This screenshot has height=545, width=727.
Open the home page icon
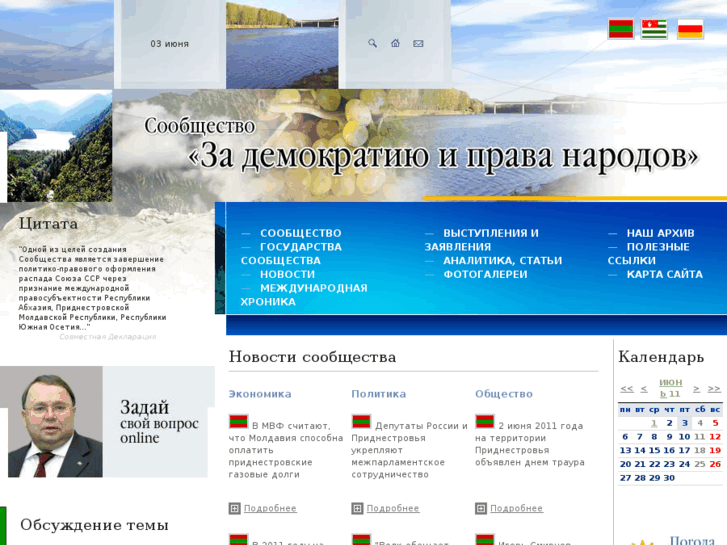[395, 43]
